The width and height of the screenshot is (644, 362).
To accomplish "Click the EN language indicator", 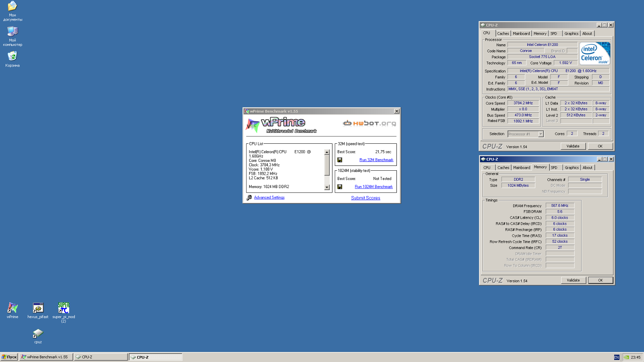I will (617, 357).
